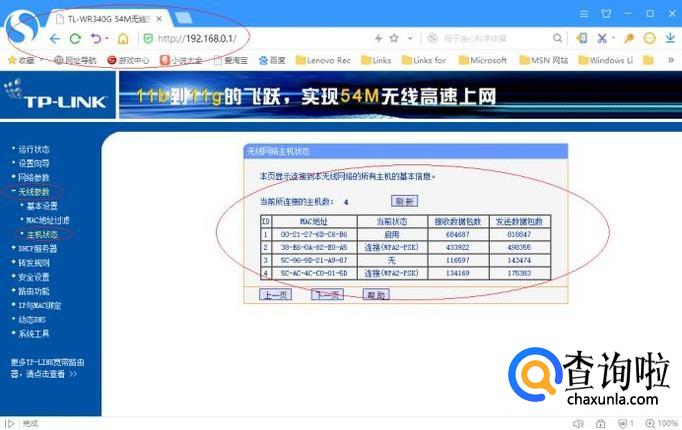The height and width of the screenshot is (430, 682).
Task: Open the Windows Li bookmark folder
Action: pos(605,60)
